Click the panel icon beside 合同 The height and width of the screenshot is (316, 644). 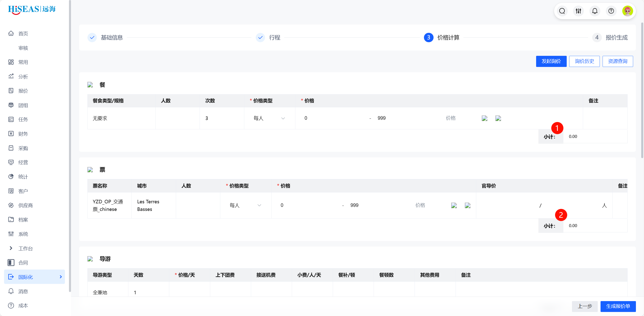(11, 263)
